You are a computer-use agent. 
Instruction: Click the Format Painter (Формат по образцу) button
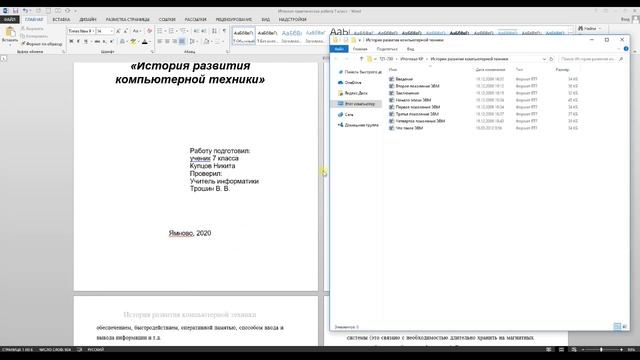tap(42, 44)
